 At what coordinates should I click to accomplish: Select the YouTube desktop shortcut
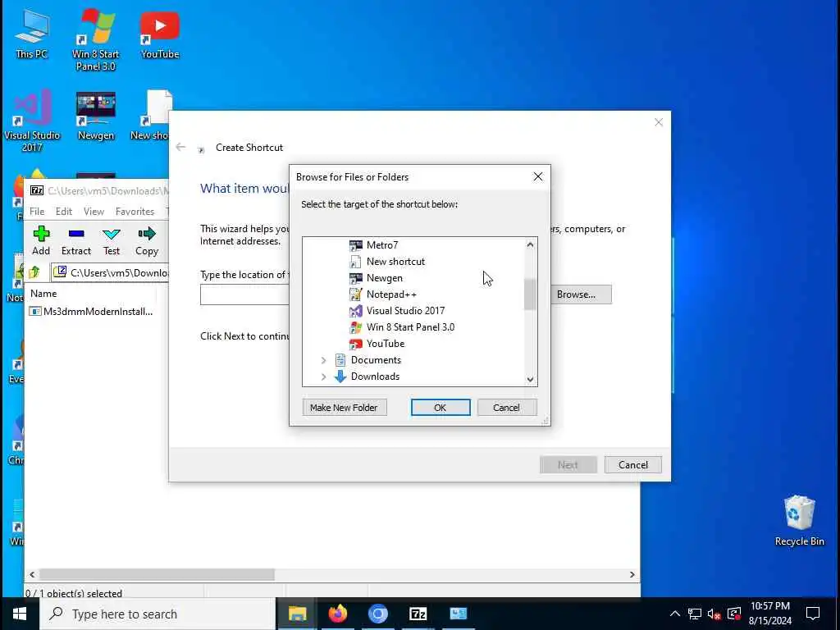(160, 33)
